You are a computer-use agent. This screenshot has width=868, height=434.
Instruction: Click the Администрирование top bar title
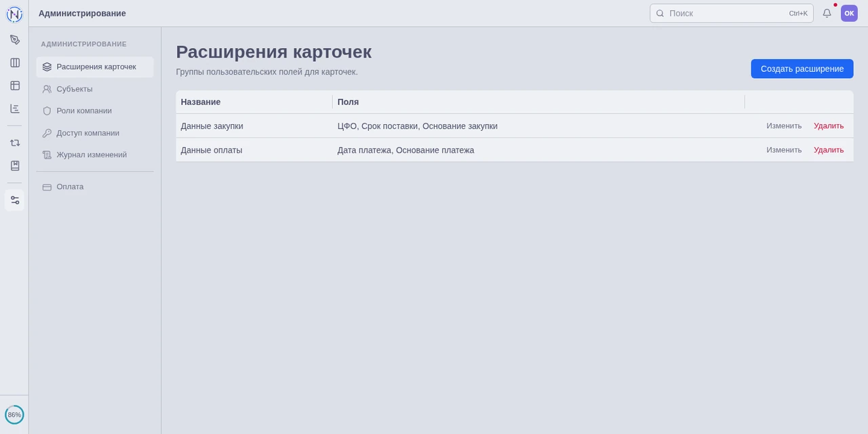(82, 14)
